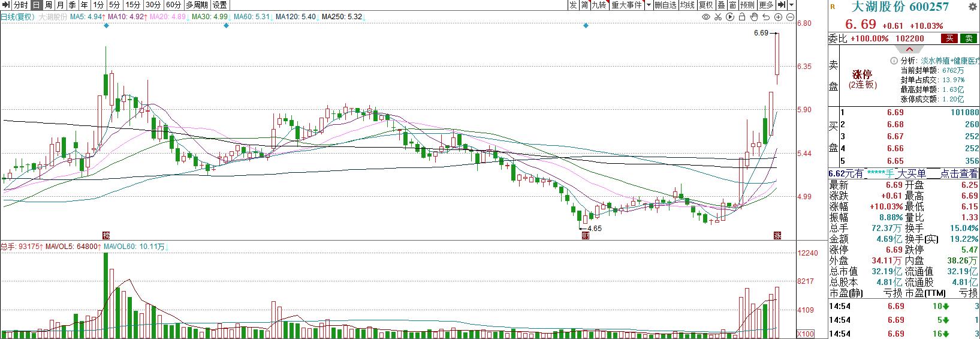Open the 淡水养殖+健康医疗 analysis link
The width and height of the screenshot is (980, 339).
coord(951,61)
